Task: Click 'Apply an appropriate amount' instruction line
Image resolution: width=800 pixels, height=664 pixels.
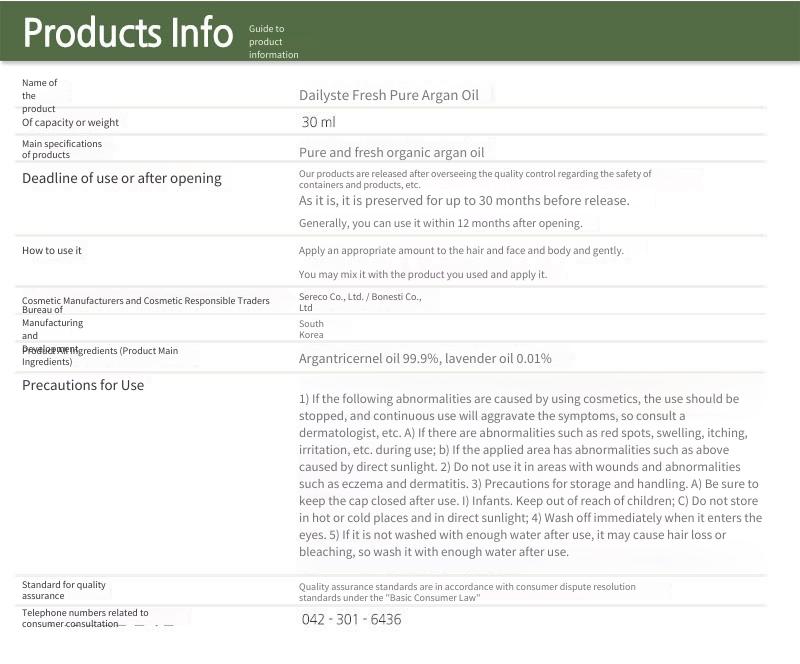Action: click(x=461, y=251)
